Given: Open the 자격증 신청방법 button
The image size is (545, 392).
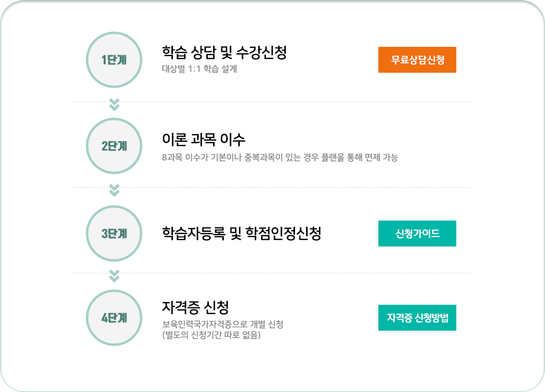Looking at the screenshot, I should 417,317.
